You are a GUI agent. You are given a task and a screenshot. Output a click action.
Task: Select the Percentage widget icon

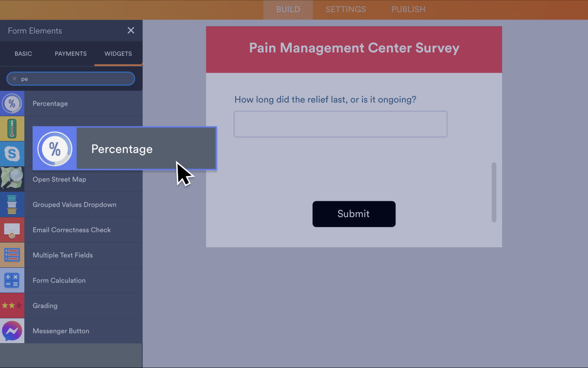tap(12, 103)
